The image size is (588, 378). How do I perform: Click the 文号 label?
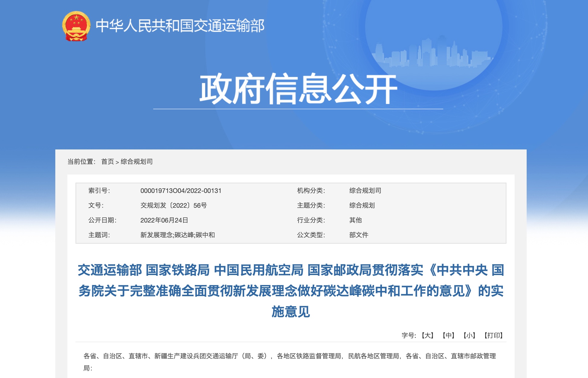click(x=96, y=205)
